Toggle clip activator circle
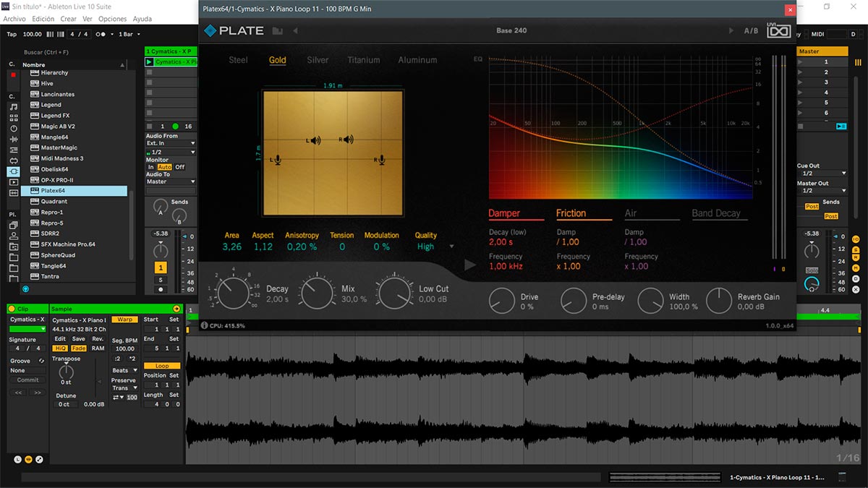The width and height of the screenshot is (868, 488). coord(12,309)
